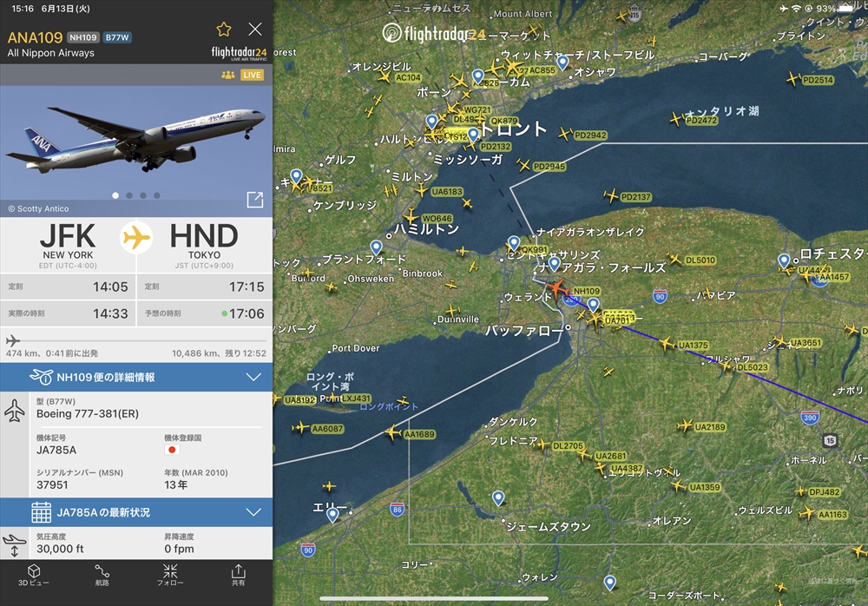Select the fourth aircraft photo dot

point(157,195)
